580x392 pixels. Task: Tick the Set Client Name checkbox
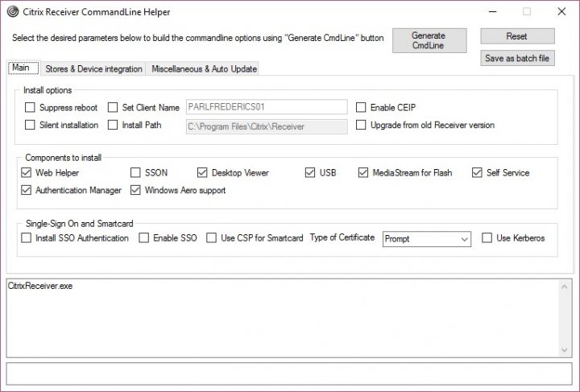(113, 107)
